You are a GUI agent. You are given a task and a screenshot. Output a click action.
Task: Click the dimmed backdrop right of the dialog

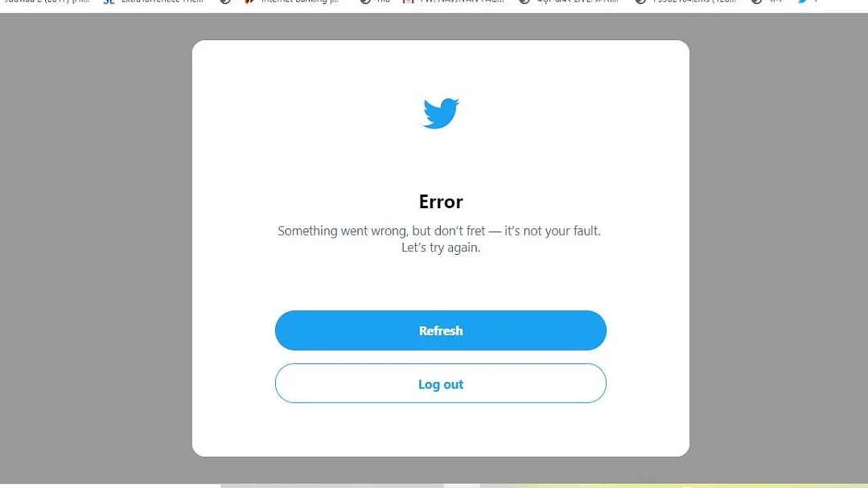[x=779, y=249]
